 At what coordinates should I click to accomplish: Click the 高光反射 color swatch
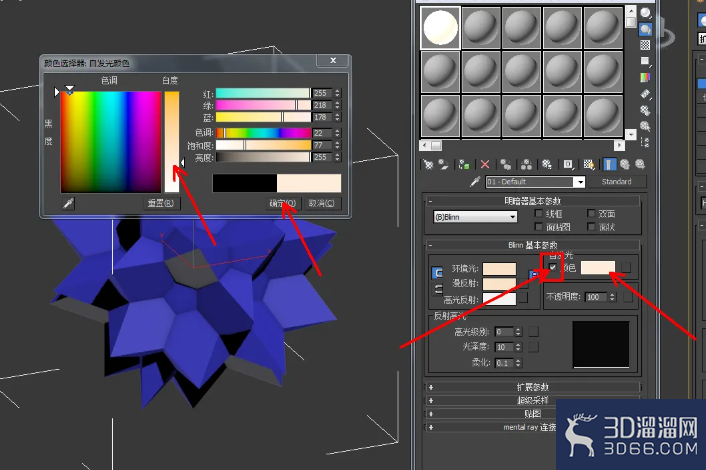499,299
